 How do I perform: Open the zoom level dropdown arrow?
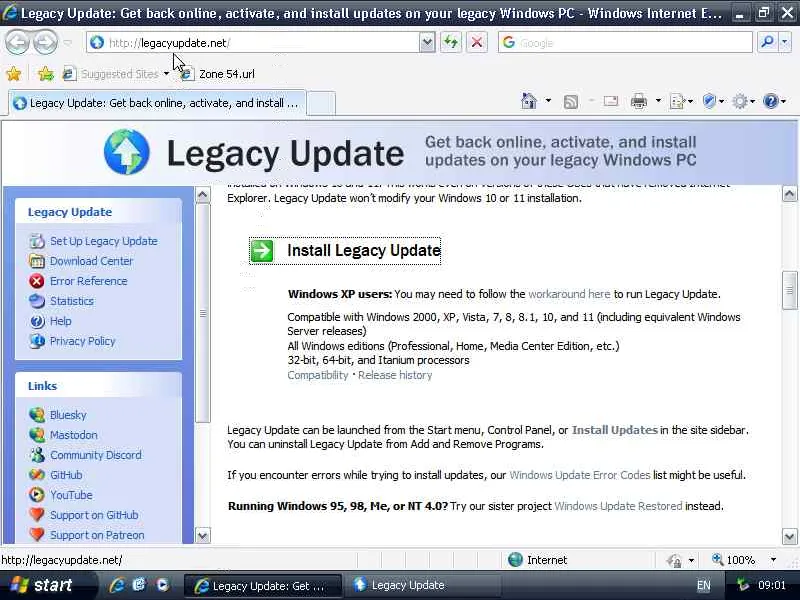pos(773,560)
